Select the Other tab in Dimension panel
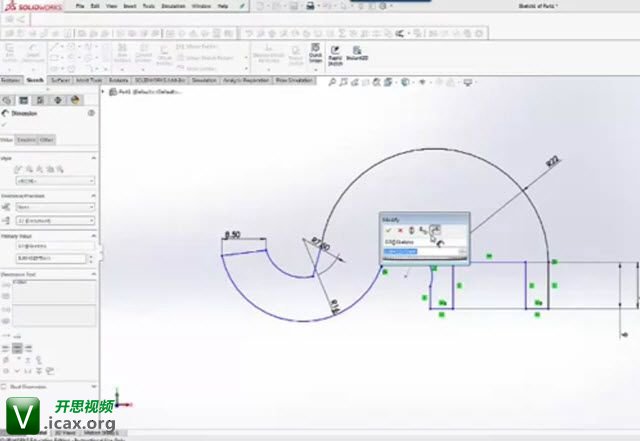 (46, 140)
